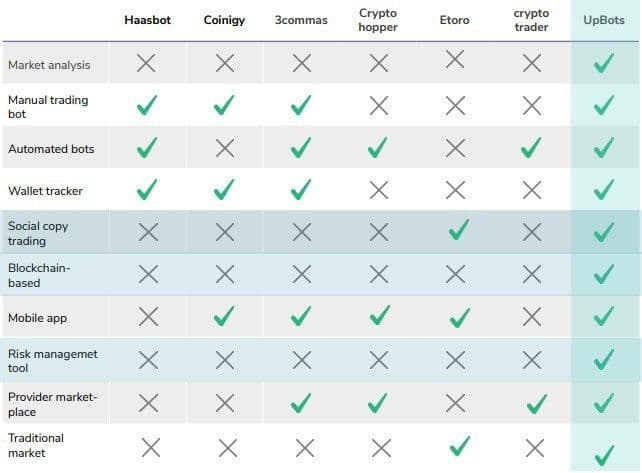
Task: Click crypto trader's Mobile app X mark
Action: (x=533, y=317)
